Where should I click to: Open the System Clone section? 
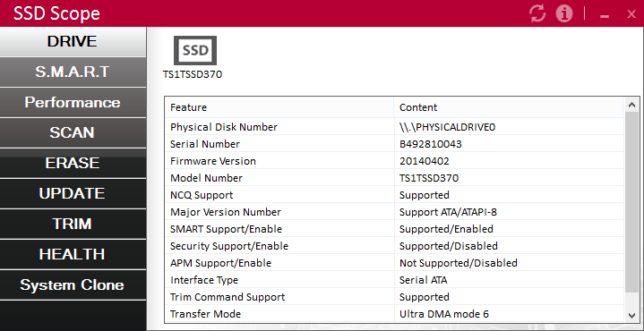click(73, 284)
